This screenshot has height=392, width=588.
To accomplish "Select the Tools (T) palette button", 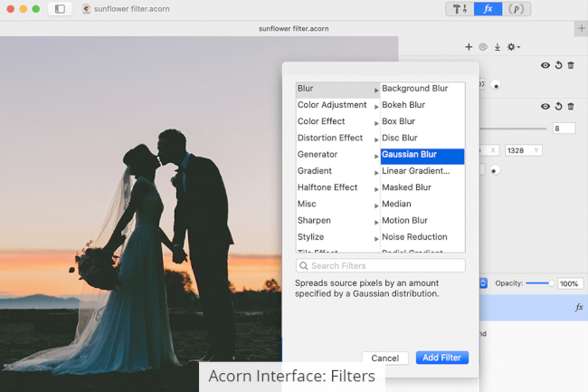I will 460,9.
